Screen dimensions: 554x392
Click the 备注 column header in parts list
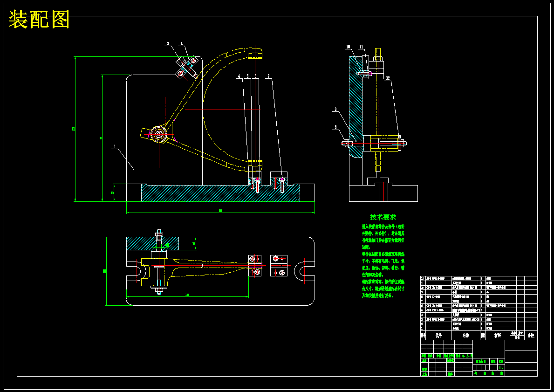click(531, 335)
